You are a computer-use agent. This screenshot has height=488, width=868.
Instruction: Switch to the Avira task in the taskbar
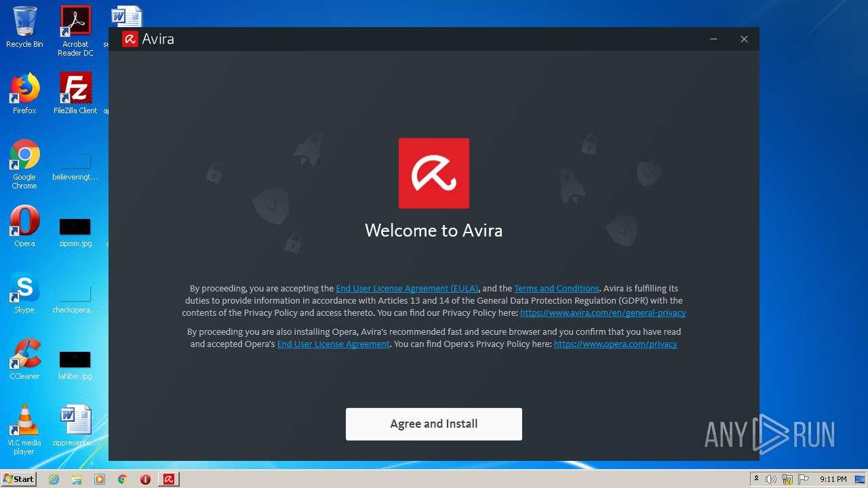pyautogui.click(x=169, y=479)
